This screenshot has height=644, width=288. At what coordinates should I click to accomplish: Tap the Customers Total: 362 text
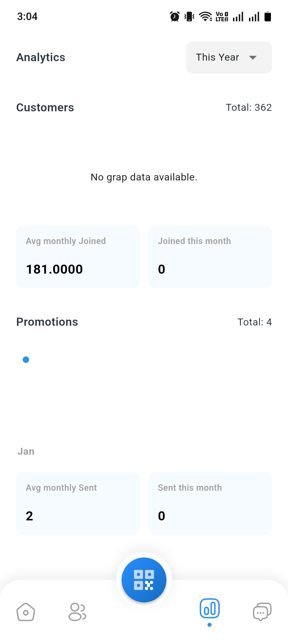[249, 108]
